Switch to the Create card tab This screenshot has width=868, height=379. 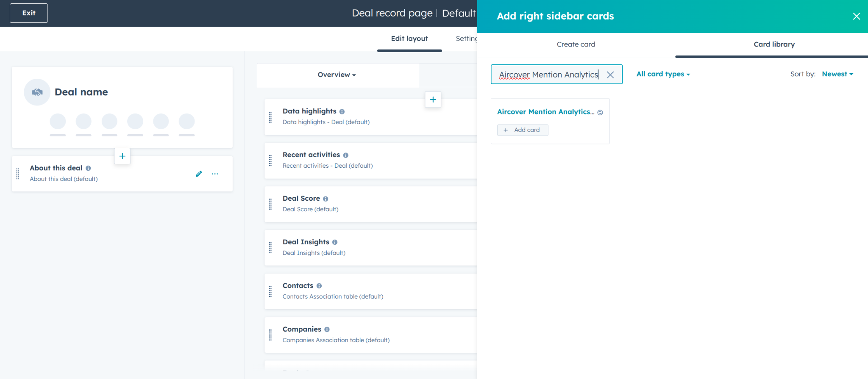point(576,44)
